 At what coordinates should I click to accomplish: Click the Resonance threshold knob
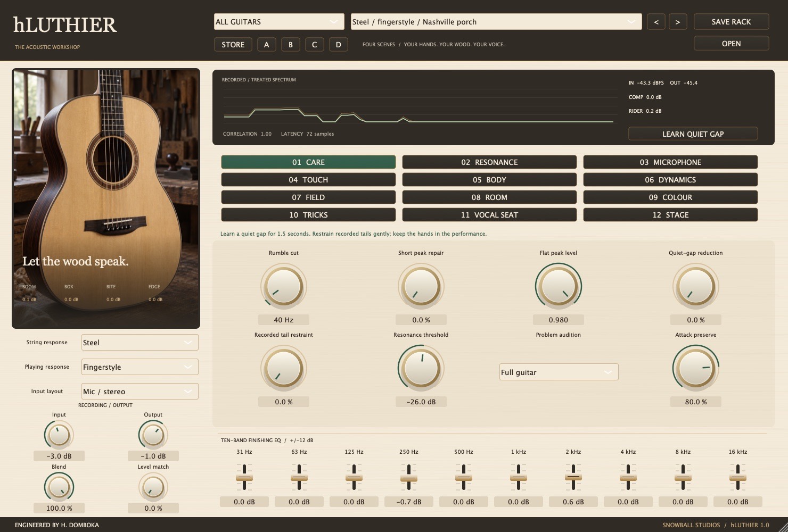click(421, 368)
